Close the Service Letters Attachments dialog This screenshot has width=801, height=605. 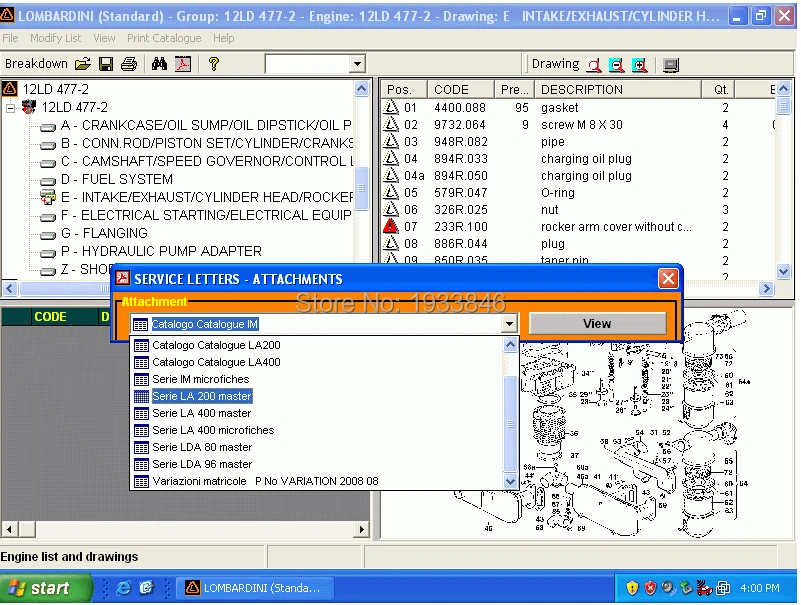coord(668,278)
